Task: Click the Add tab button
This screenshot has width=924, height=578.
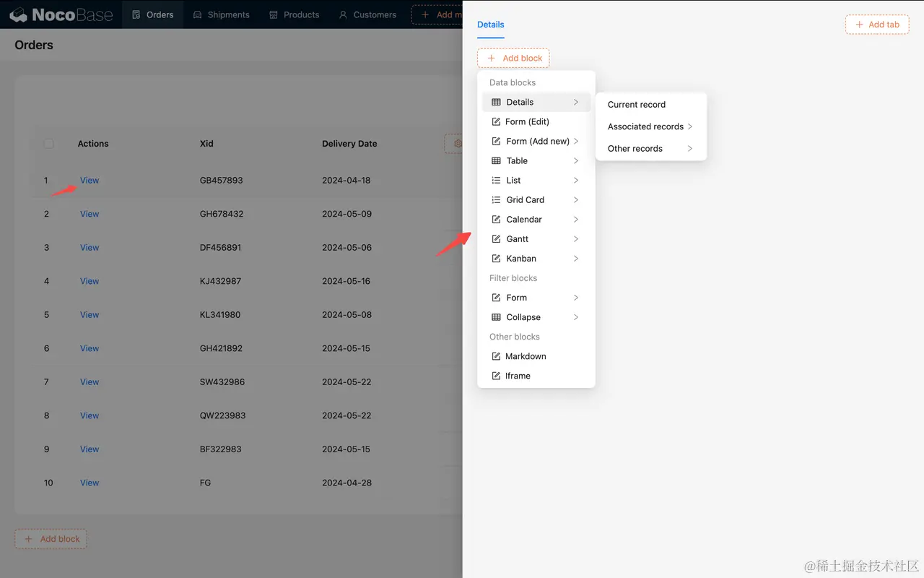Action: tap(877, 25)
